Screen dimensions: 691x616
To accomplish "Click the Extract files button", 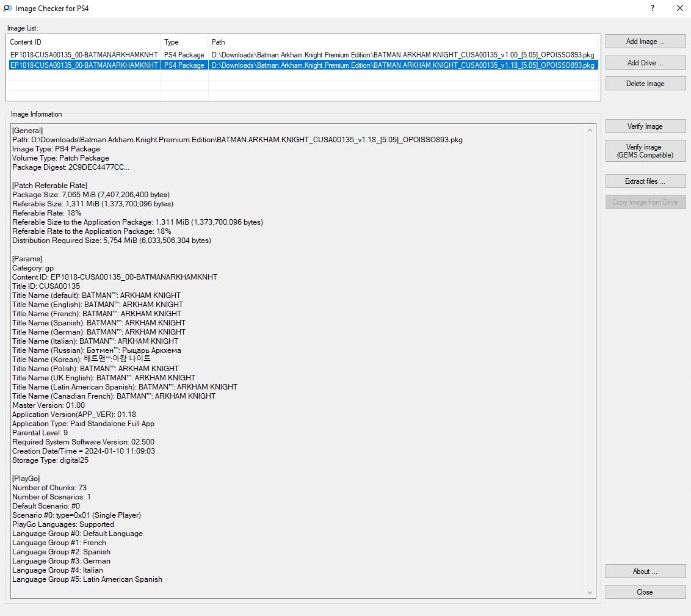I will 645,181.
